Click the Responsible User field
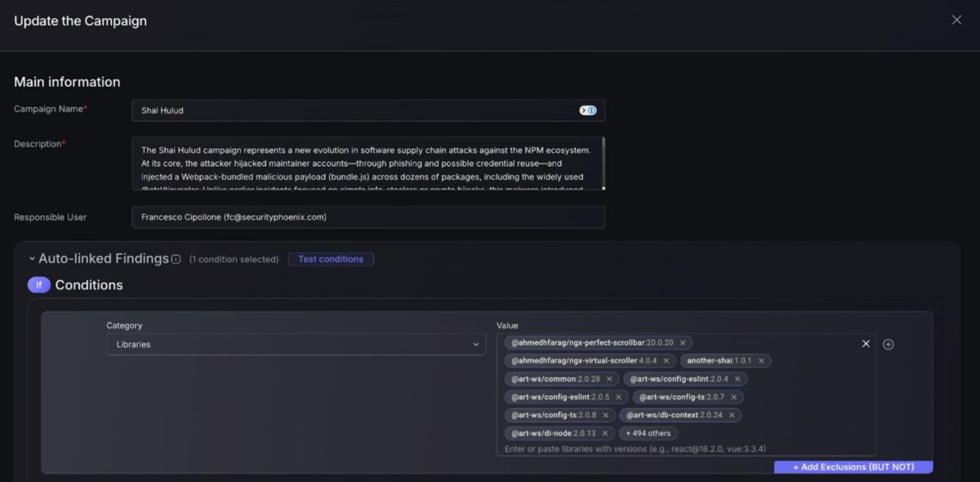 click(x=367, y=217)
